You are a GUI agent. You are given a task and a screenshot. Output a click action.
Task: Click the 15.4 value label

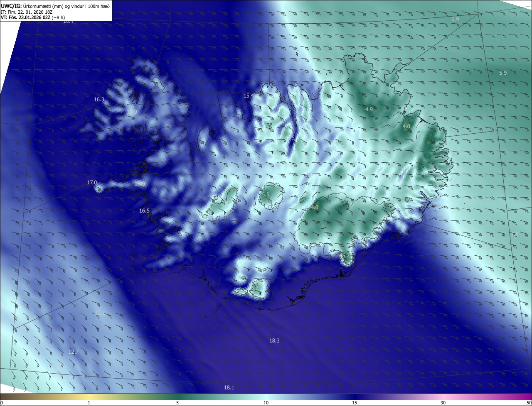[x=249, y=95]
